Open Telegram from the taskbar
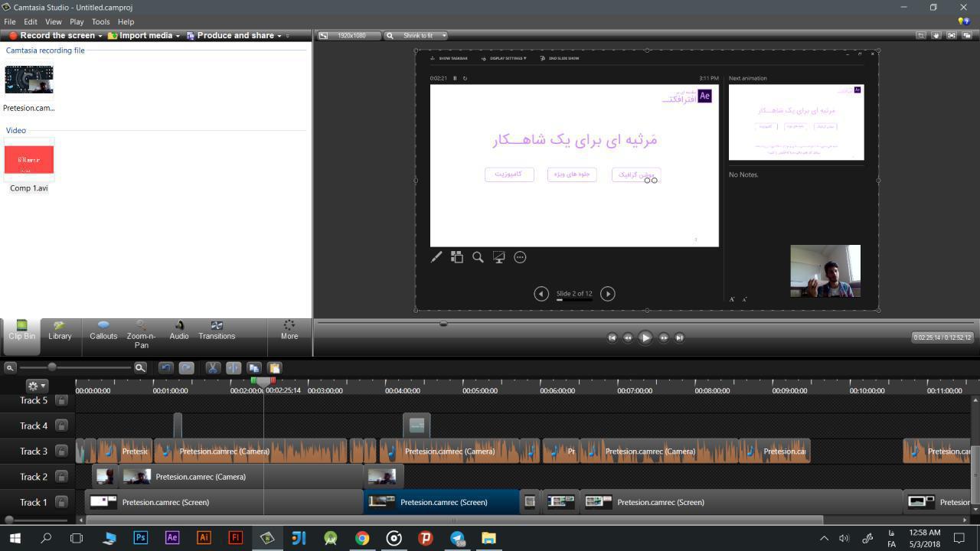This screenshot has height=551, width=980. click(457, 538)
